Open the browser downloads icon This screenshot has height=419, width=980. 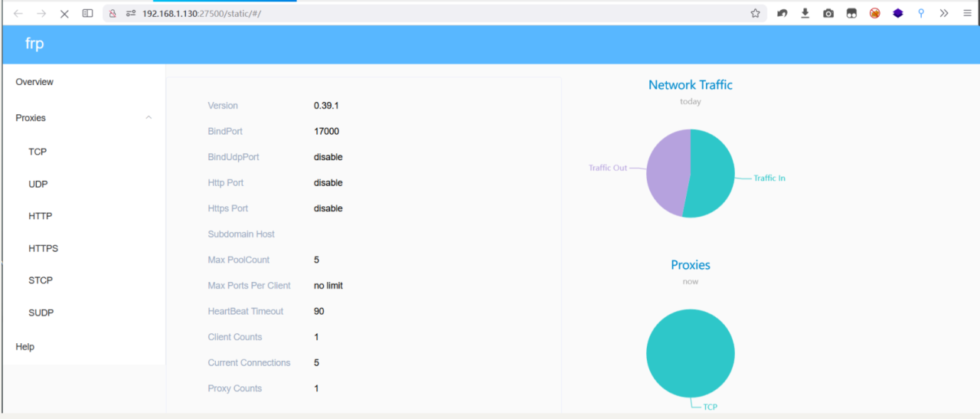click(805, 13)
